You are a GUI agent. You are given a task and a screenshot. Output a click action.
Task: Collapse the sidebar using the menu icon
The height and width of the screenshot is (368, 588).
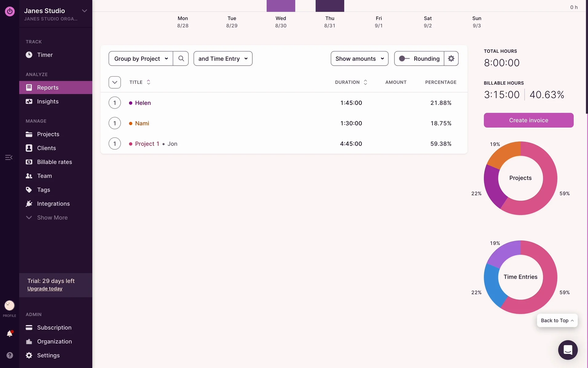pyautogui.click(x=9, y=157)
